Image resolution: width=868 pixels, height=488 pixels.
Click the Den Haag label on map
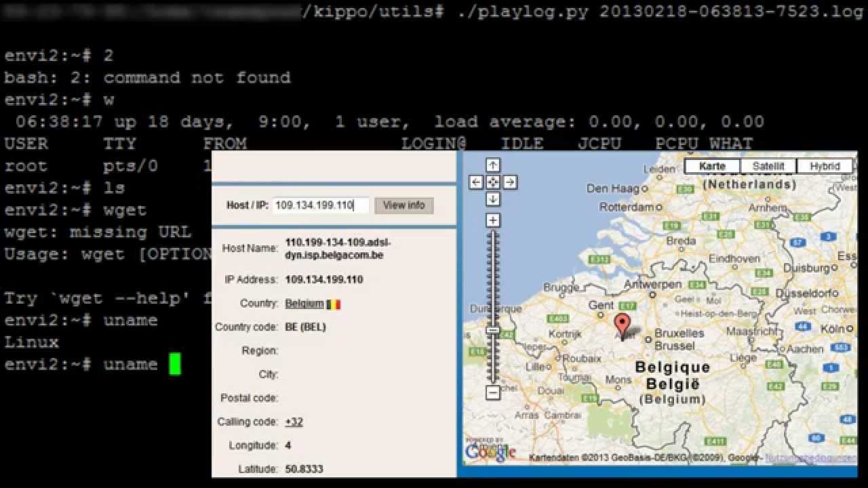click(613, 188)
